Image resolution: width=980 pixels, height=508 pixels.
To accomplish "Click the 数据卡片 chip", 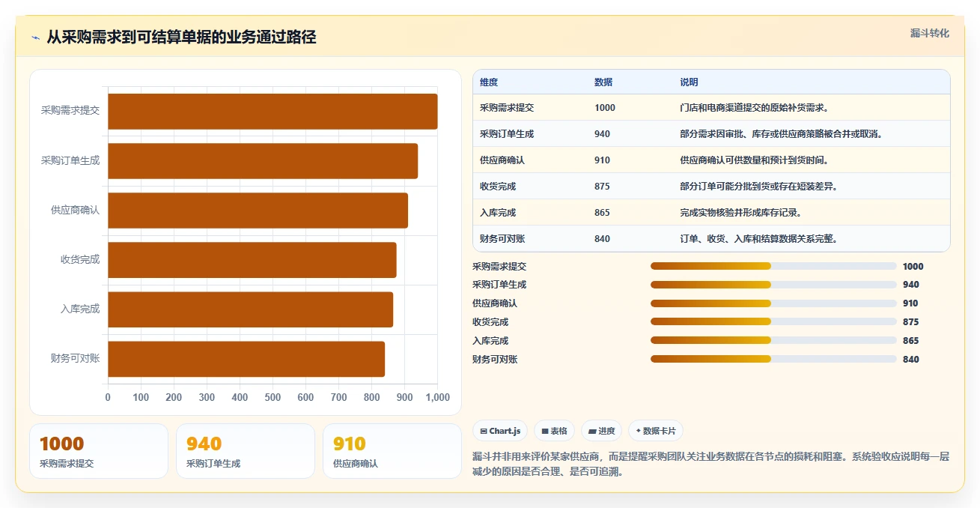I will 656,431.
